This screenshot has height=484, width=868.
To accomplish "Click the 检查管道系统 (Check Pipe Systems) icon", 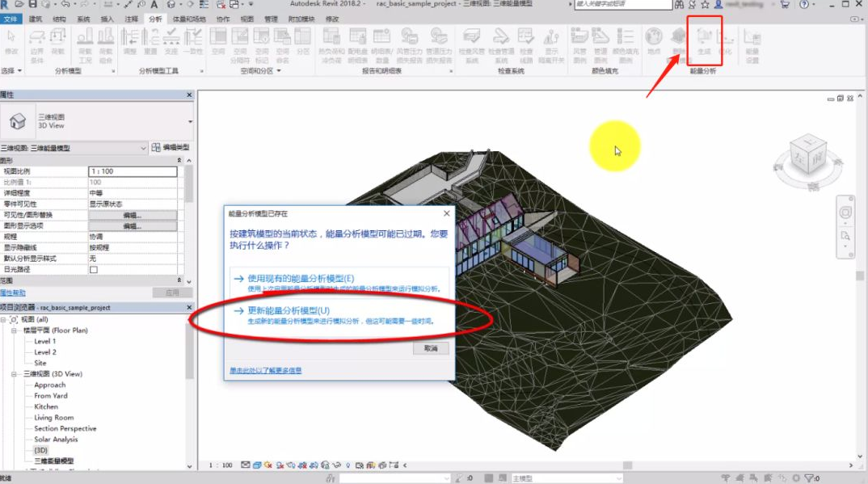I will coord(501,45).
